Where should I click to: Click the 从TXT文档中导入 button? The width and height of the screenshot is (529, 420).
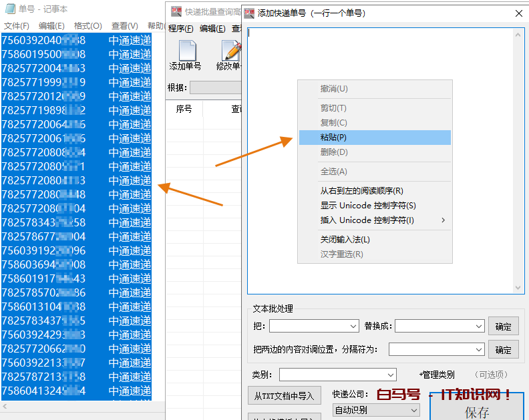pos(284,396)
